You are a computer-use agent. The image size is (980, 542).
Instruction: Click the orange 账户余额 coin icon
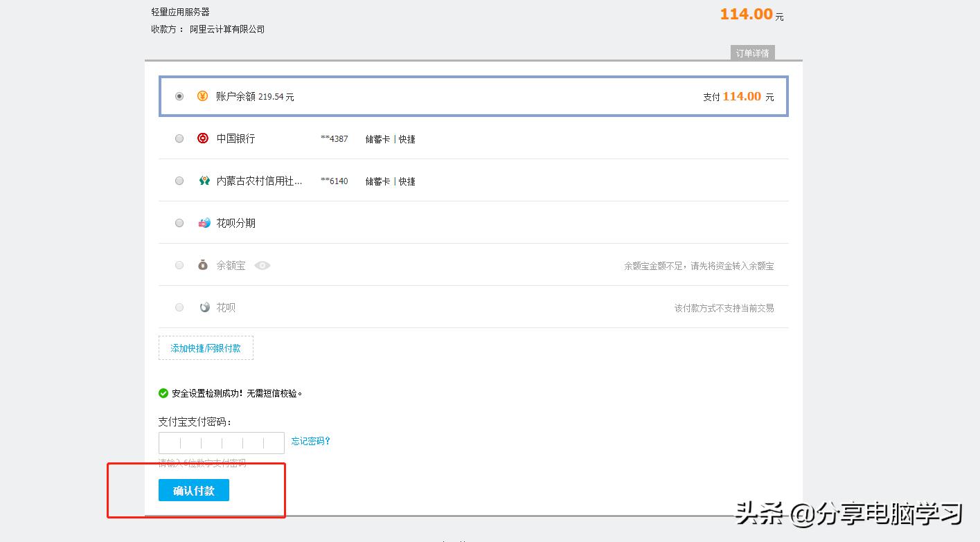pos(202,96)
